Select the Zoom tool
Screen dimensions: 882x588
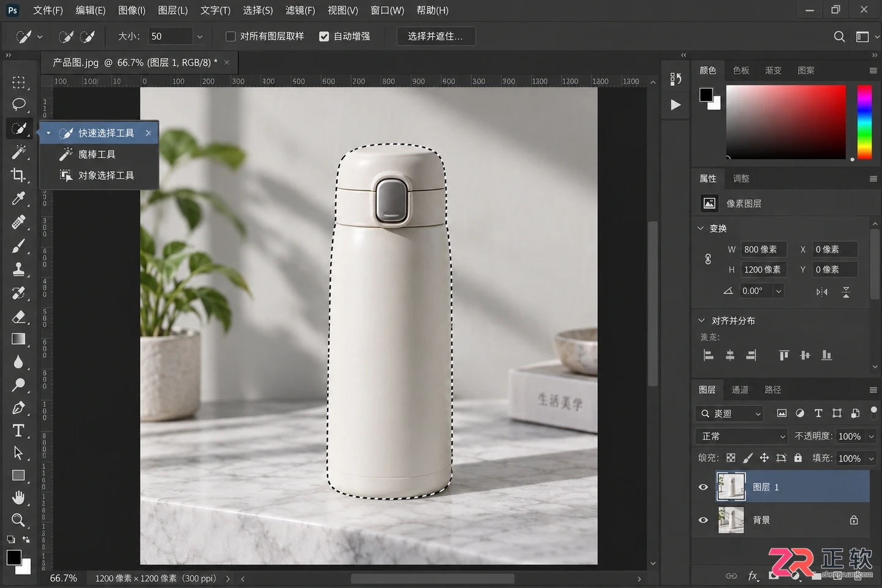click(19, 520)
